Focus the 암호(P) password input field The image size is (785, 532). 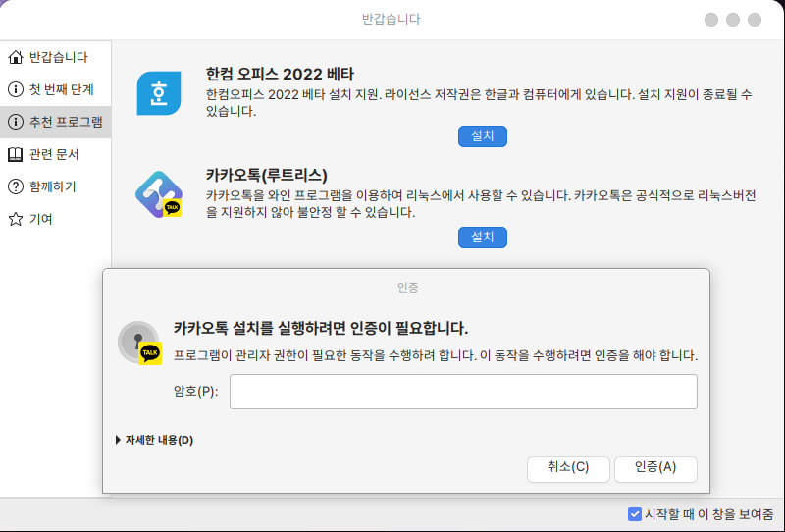tap(463, 391)
